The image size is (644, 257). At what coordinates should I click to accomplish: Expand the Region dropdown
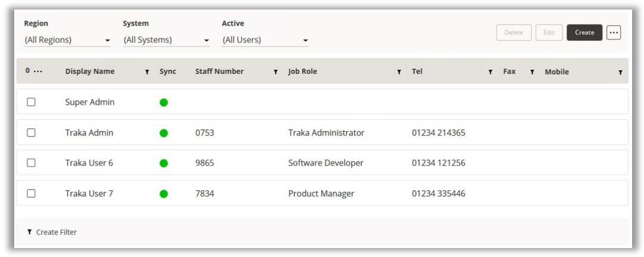pos(67,41)
